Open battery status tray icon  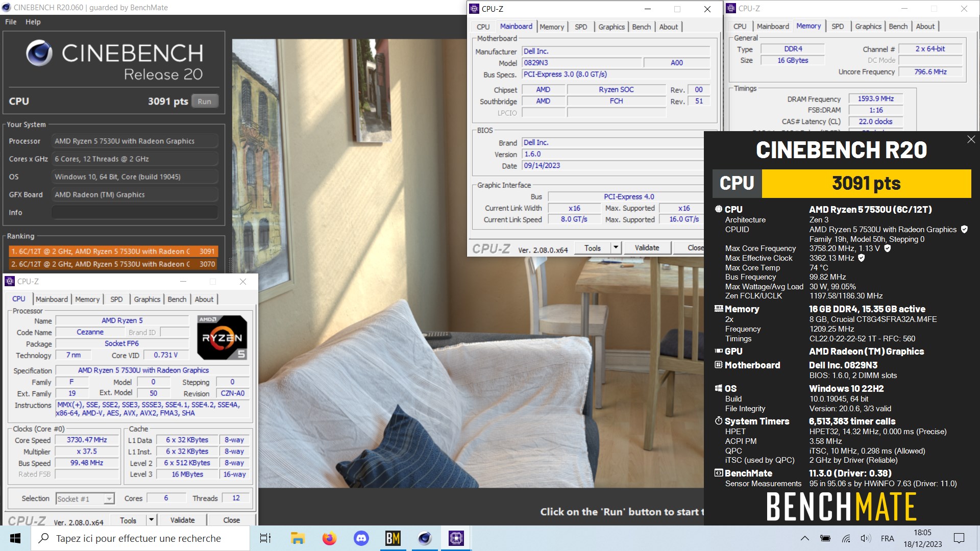825,538
